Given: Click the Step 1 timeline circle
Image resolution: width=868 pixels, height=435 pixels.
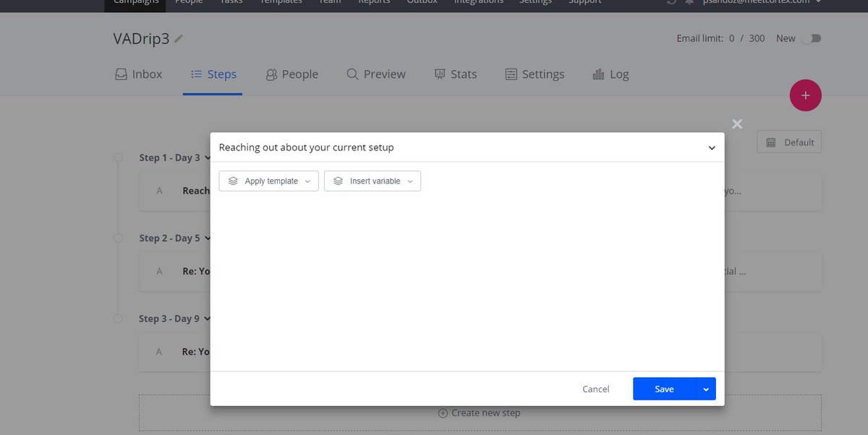Looking at the screenshot, I should 118,158.
